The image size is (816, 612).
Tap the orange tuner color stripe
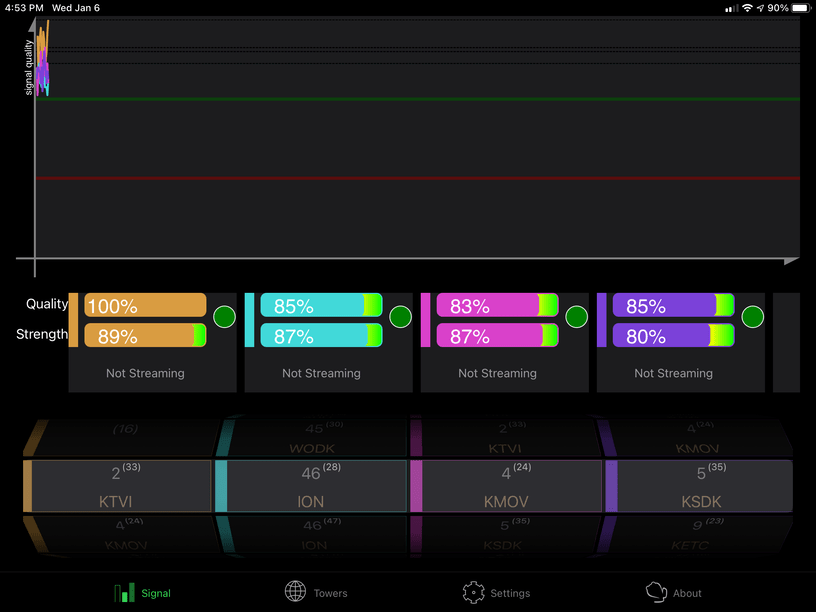(x=73, y=320)
